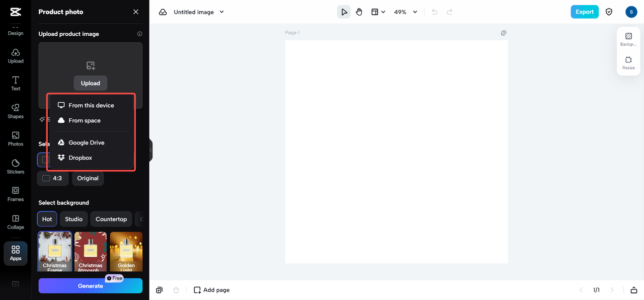
Task: Open the Background tool
Action: pos(628,39)
